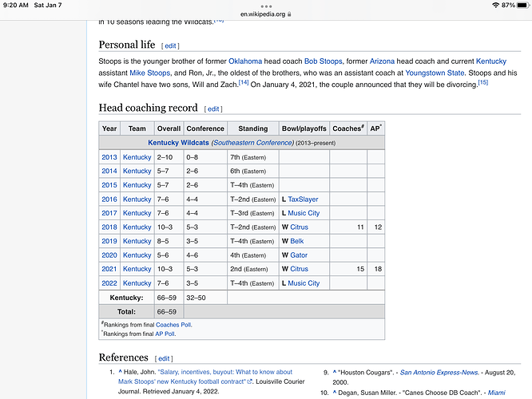This screenshot has width=532, height=399.
Task: Edit the References section
Action: pos(164,358)
